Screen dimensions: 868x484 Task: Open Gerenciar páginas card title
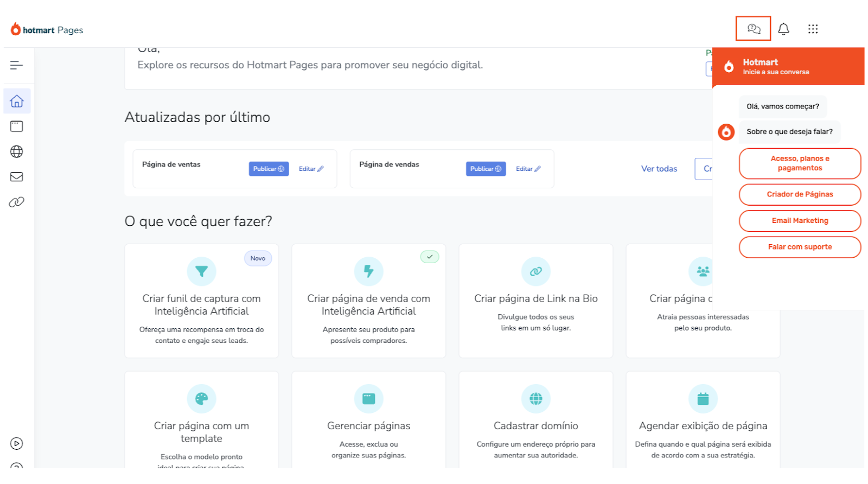coord(368,426)
